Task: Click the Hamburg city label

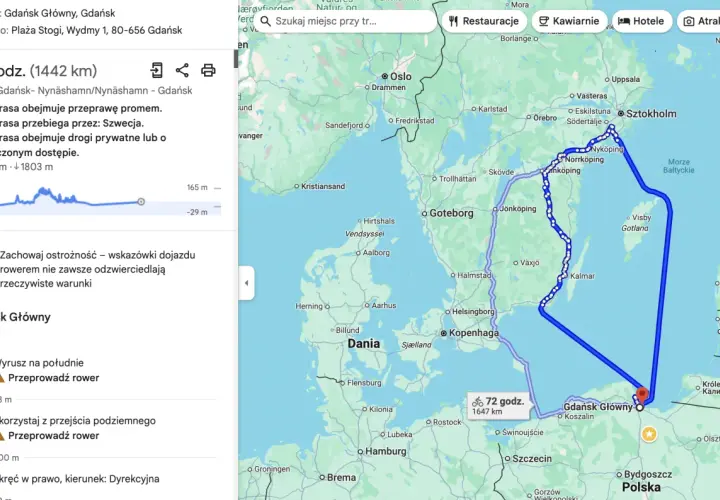Action: (x=385, y=451)
